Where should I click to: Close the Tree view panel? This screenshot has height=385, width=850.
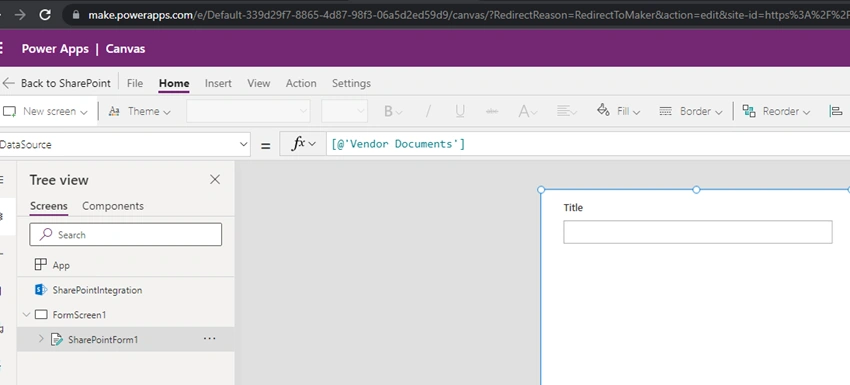[x=215, y=180]
